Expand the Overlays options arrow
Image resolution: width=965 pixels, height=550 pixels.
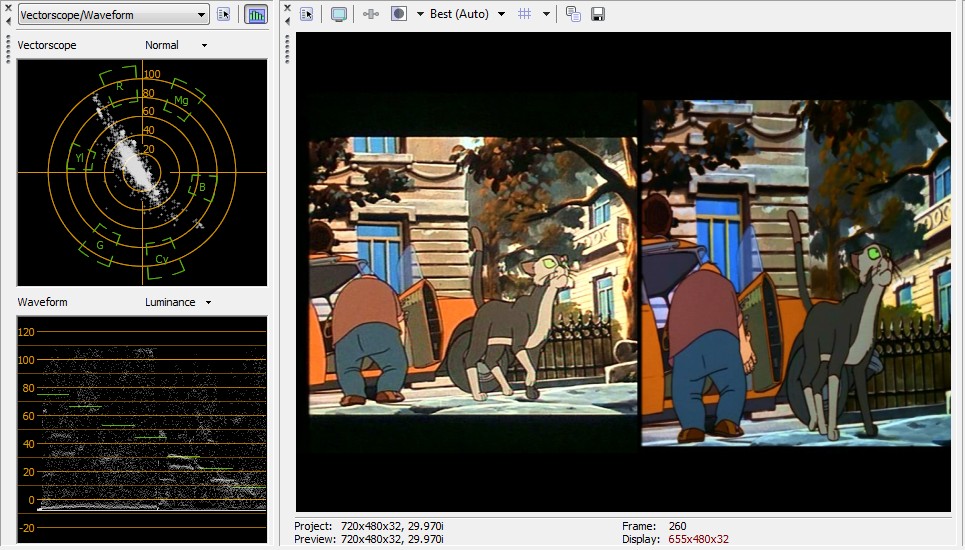(546, 14)
